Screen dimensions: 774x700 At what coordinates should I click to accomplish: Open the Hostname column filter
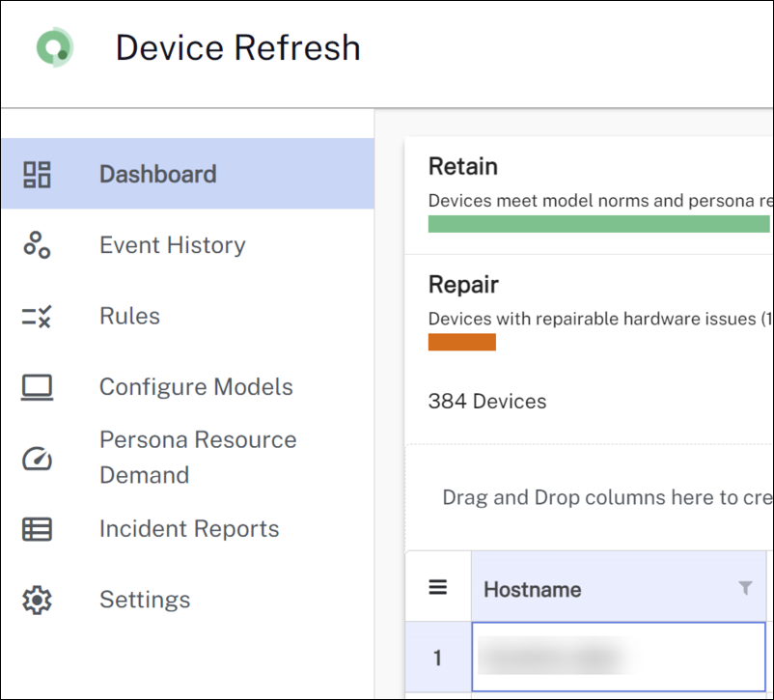coord(745,588)
